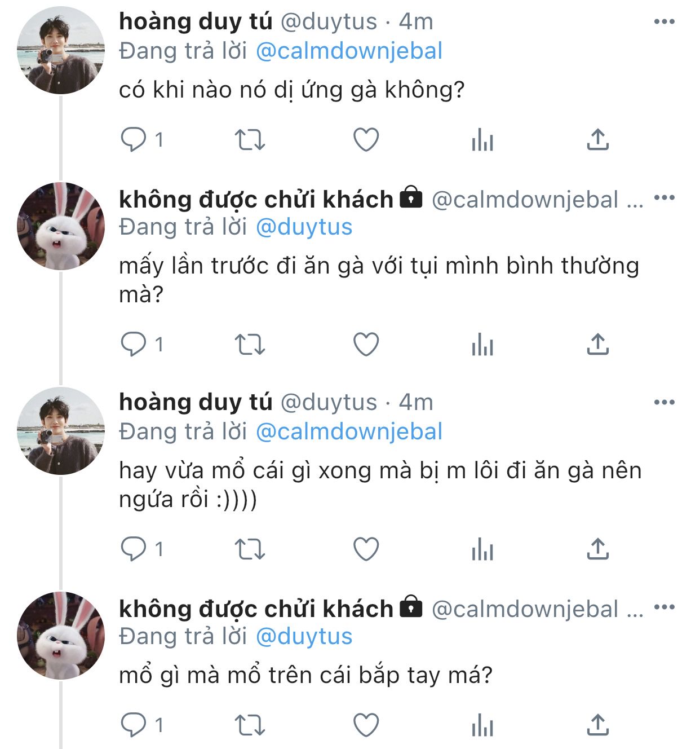View analytics of the first tweet
700x749 pixels.
(482, 139)
